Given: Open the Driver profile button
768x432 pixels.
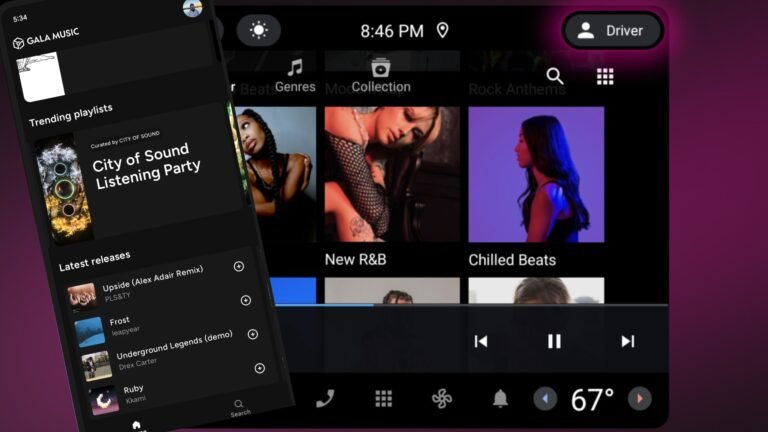Looking at the screenshot, I should click(613, 30).
